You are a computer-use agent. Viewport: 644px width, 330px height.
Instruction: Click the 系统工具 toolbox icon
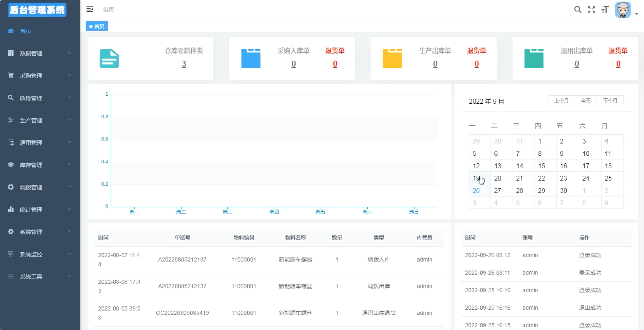point(11,276)
